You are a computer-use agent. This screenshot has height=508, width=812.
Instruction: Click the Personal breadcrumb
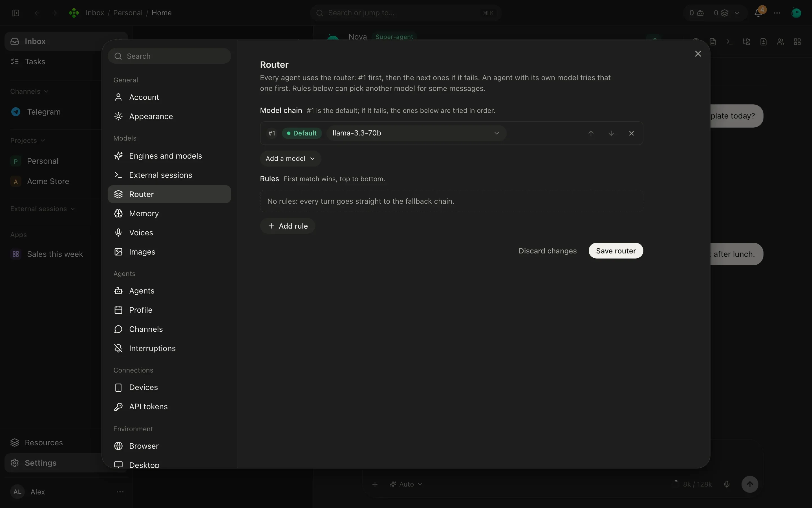128,13
